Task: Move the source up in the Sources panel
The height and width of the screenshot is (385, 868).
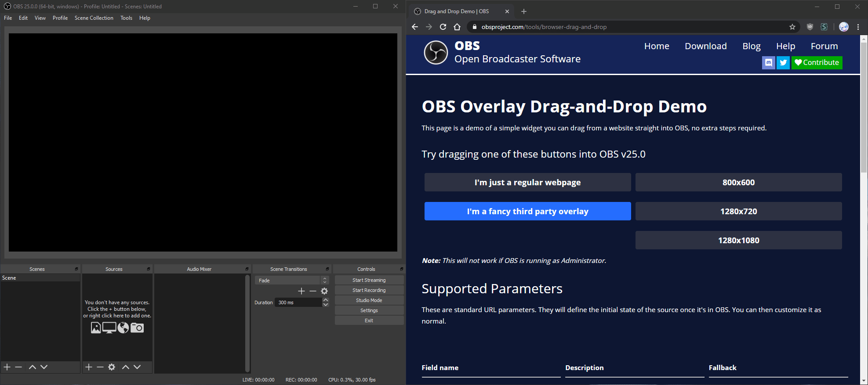Action: 126,367
